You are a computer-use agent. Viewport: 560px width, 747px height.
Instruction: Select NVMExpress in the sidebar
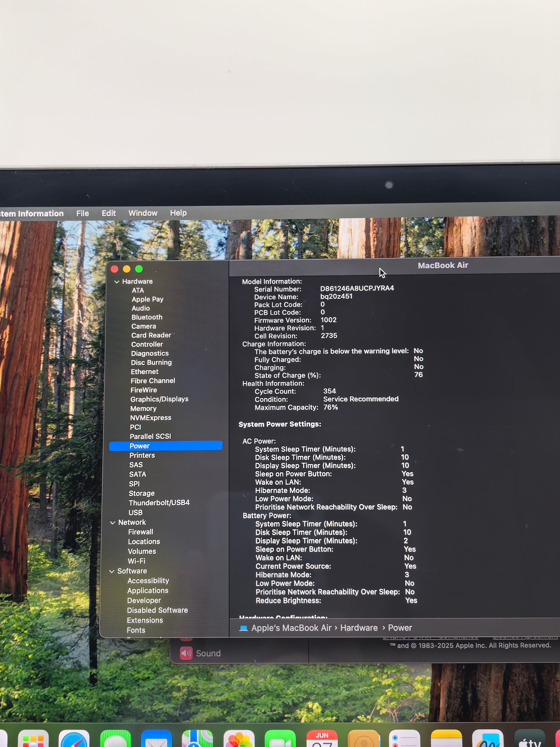(151, 418)
